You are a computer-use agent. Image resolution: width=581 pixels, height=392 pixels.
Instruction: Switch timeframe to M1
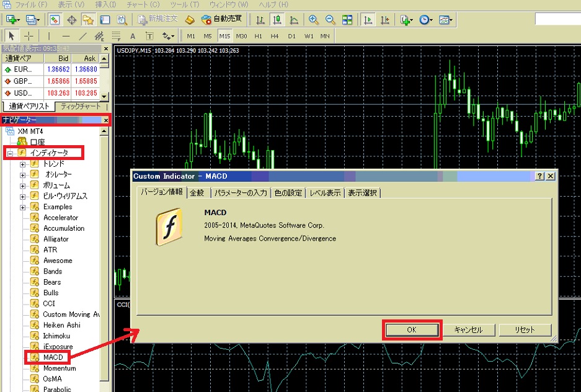[x=191, y=36]
